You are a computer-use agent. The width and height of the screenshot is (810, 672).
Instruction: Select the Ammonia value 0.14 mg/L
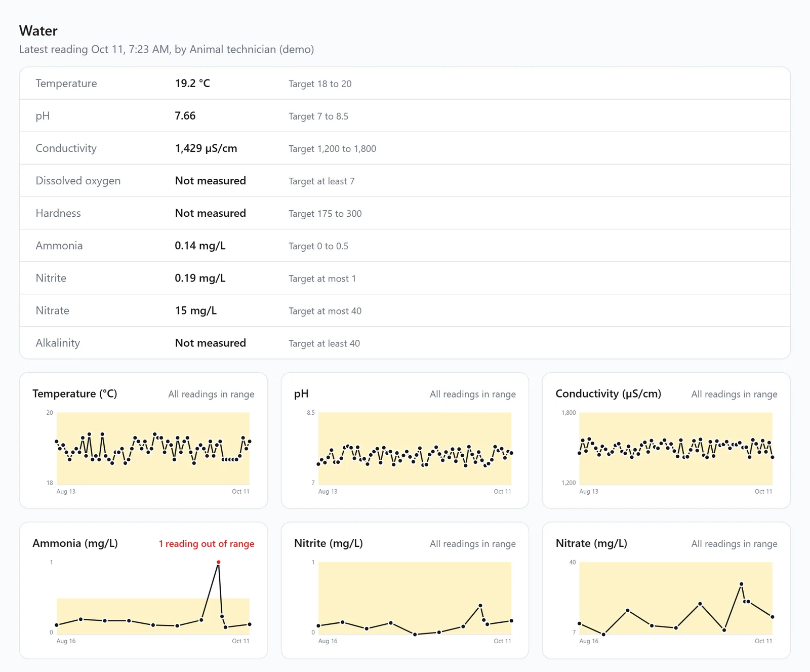(200, 246)
